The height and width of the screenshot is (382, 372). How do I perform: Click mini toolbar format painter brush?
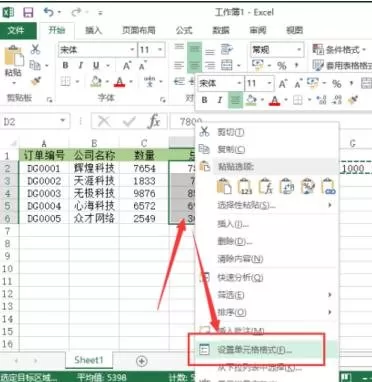click(353, 100)
